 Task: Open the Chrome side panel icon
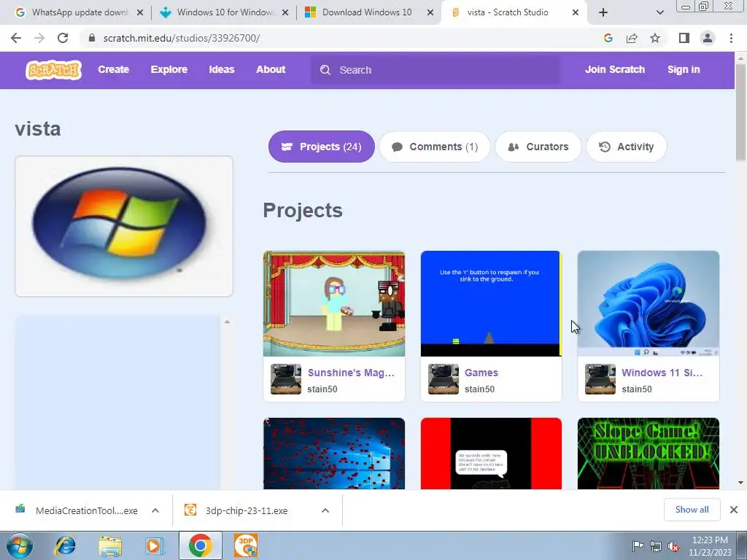click(x=684, y=38)
